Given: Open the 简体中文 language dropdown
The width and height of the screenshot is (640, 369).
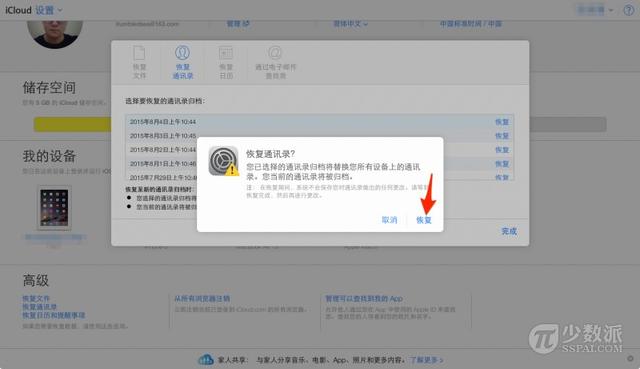Looking at the screenshot, I should [350, 24].
